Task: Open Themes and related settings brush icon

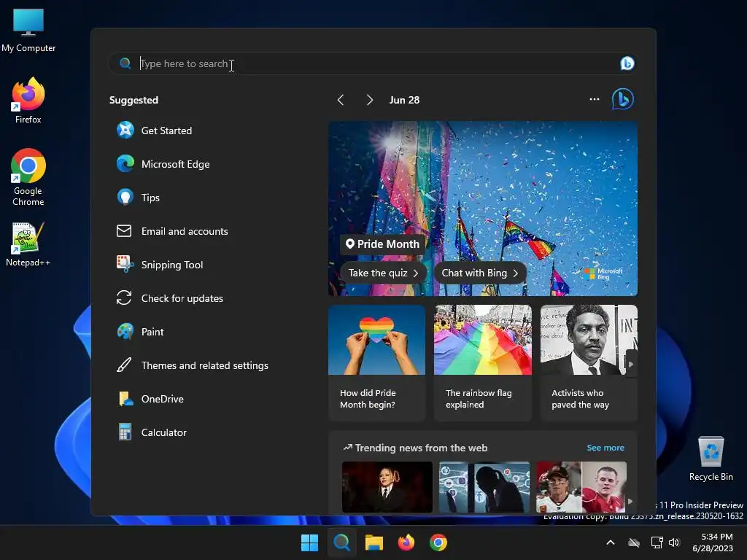Action: (124, 365)
